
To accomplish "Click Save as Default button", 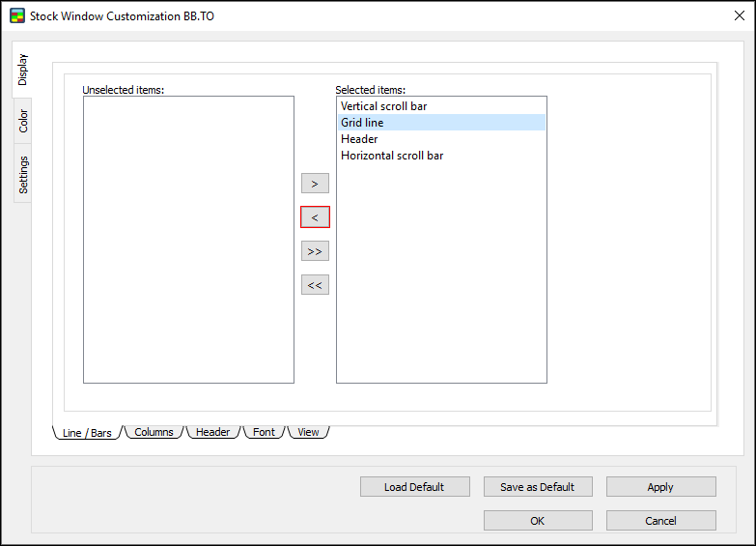I will (x=537, y=487).
